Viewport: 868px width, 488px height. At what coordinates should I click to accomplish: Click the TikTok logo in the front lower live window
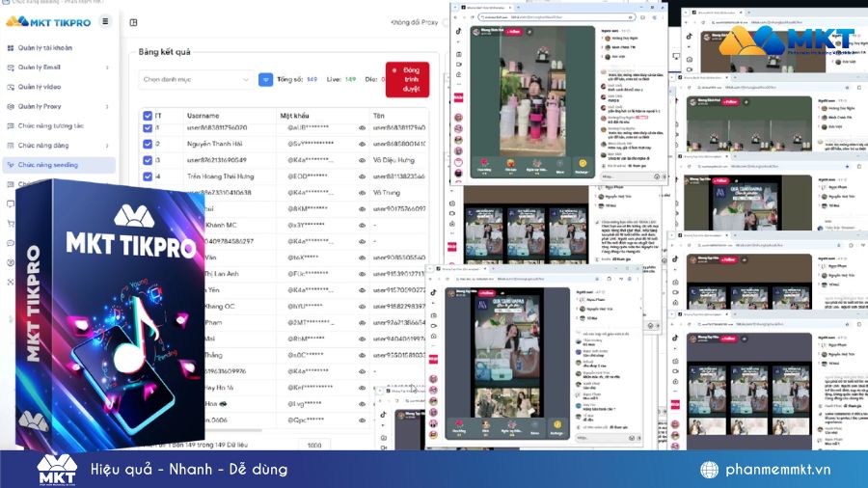pos(433,292)
